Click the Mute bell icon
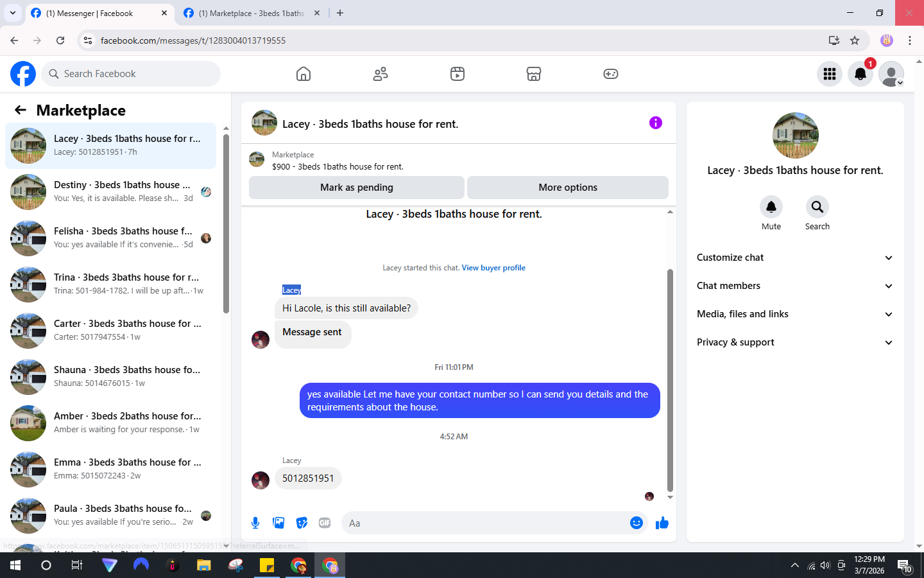Image resolution: width=924 pixels, height=578 pixels. coord(771,207)
